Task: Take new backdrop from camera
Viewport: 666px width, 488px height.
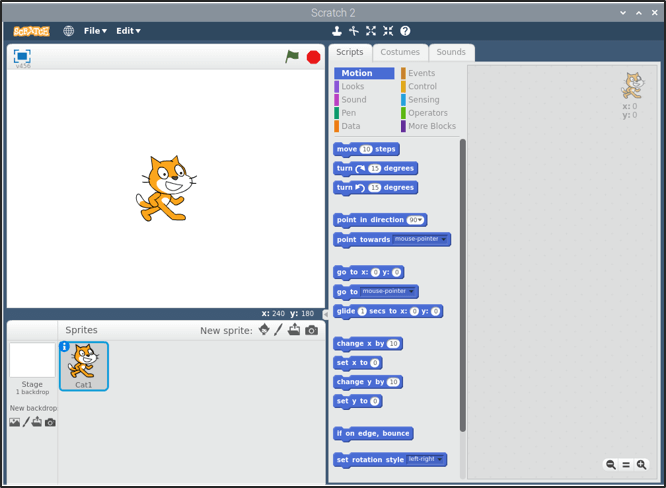Action: 50,422
